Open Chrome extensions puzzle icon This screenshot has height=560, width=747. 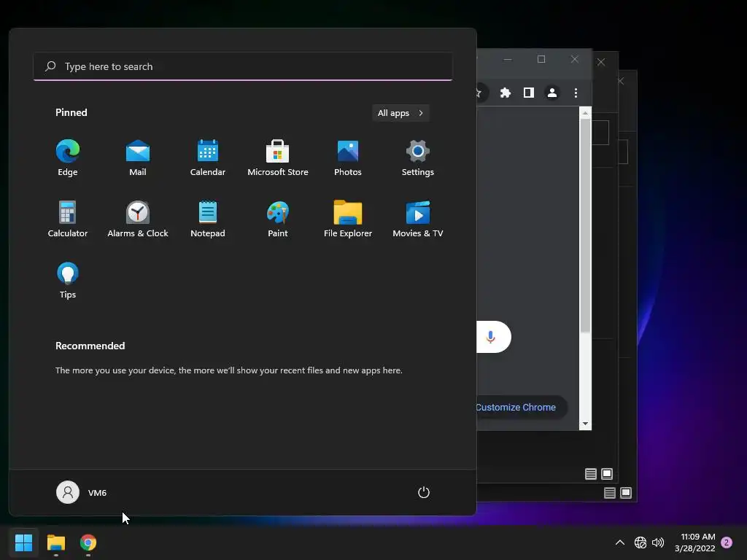[x=506, y=93]
